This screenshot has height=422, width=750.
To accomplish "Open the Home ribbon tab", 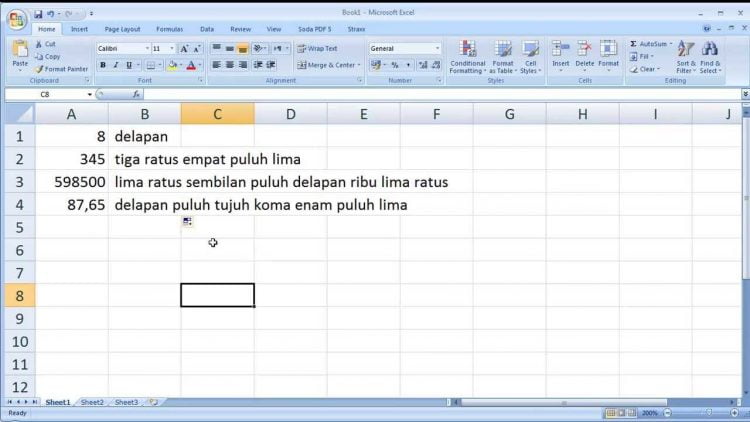I will point(46,29).
